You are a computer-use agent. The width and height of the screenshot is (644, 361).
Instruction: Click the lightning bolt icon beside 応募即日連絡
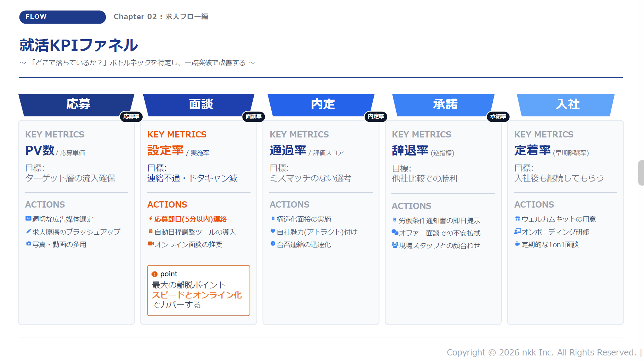point(151,219)
